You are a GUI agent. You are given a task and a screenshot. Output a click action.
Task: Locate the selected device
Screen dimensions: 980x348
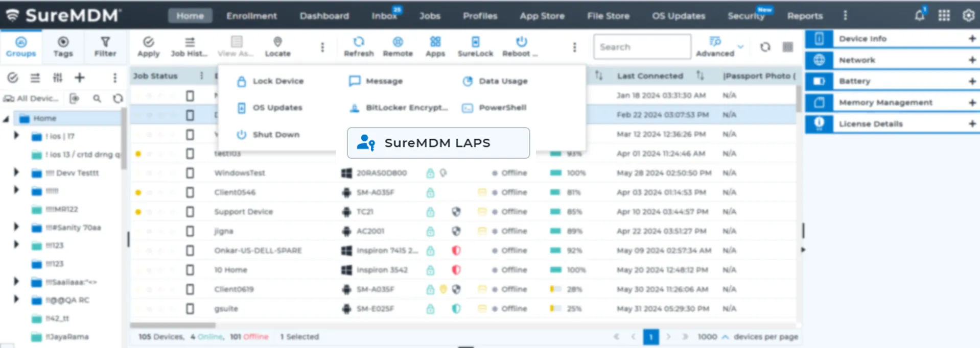tap(277, 46)
